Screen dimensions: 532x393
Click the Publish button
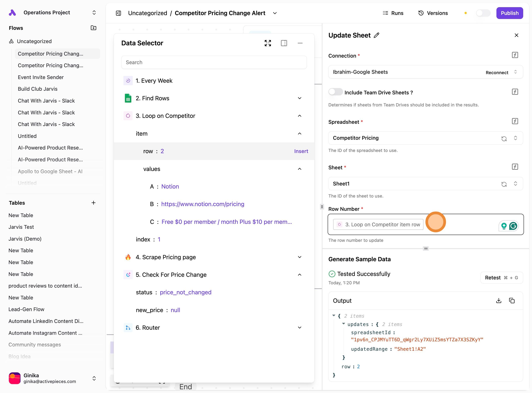tap(509, 13)
